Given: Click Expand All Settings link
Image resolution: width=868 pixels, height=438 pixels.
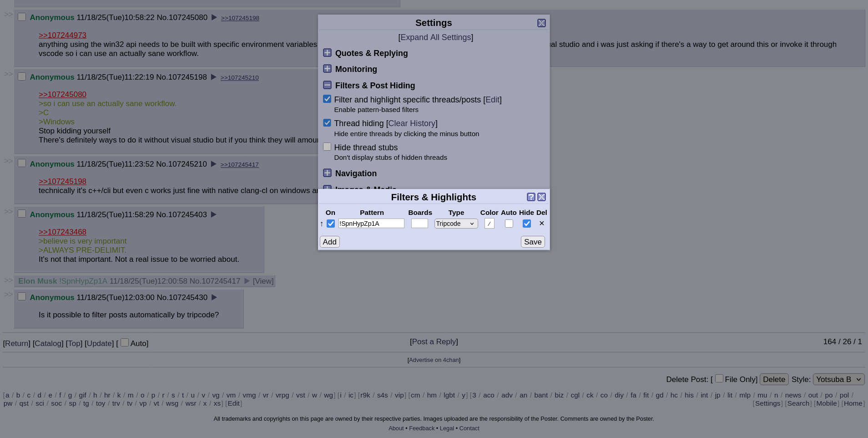Looking at the screenshot, I should click(x=436, y=37).
